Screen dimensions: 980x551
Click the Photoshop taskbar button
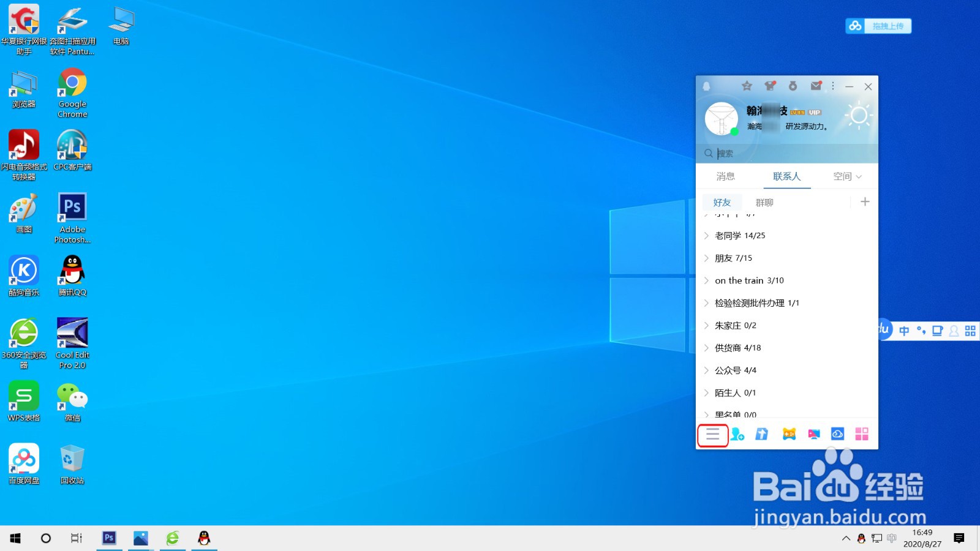point(109,538)
